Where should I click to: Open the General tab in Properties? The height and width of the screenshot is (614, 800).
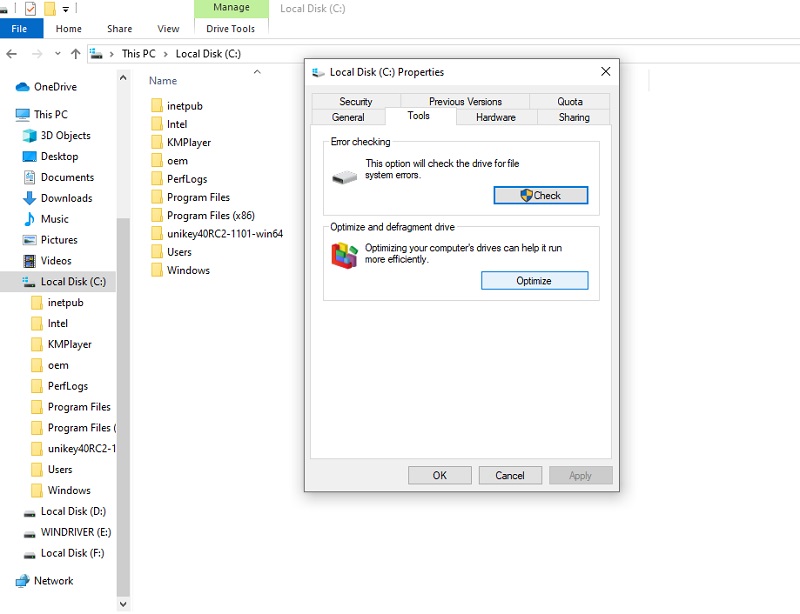(348, 117)
